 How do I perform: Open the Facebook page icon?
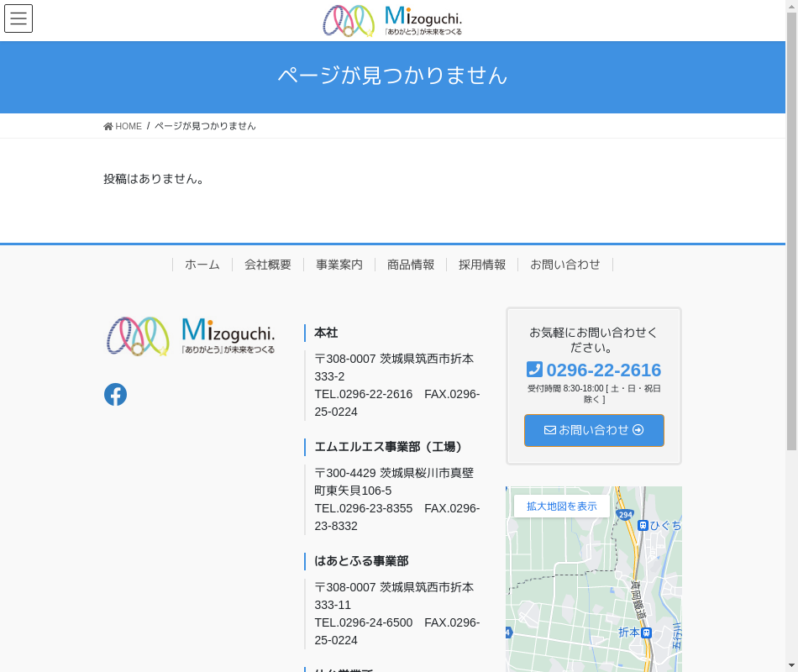pyautogui.click(x=115, y=394)
